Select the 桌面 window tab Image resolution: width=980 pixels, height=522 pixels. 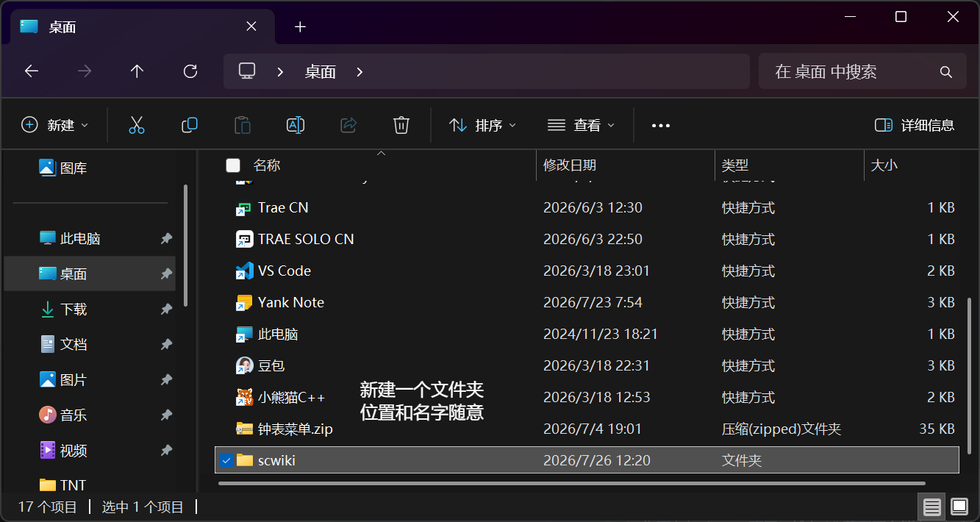pos(143,27)
